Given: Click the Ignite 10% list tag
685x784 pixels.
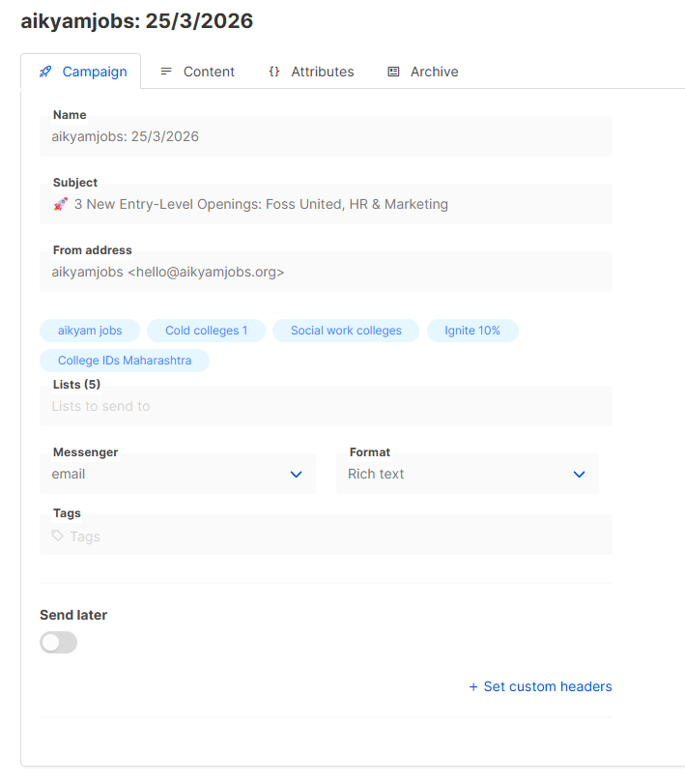Looking at the screenshot, I should [472, 331].
